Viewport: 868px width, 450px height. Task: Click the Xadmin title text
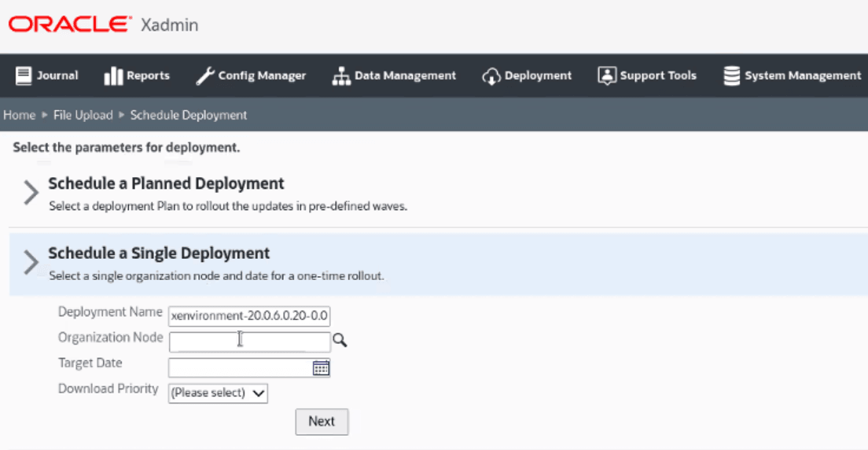(x=169, y=25)
